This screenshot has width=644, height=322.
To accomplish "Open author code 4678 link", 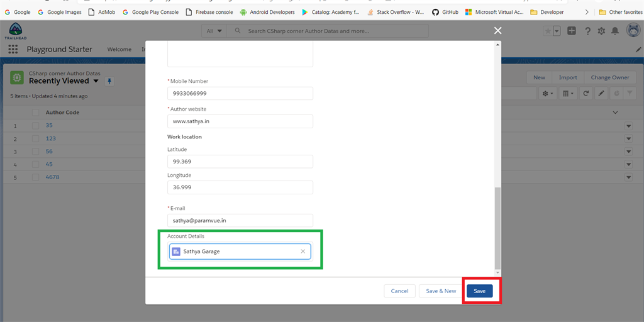I will [53, 177].
